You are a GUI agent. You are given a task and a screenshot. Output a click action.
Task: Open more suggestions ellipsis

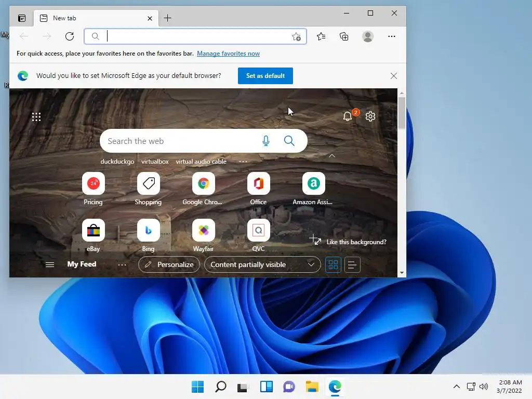(x=243, y=162)
